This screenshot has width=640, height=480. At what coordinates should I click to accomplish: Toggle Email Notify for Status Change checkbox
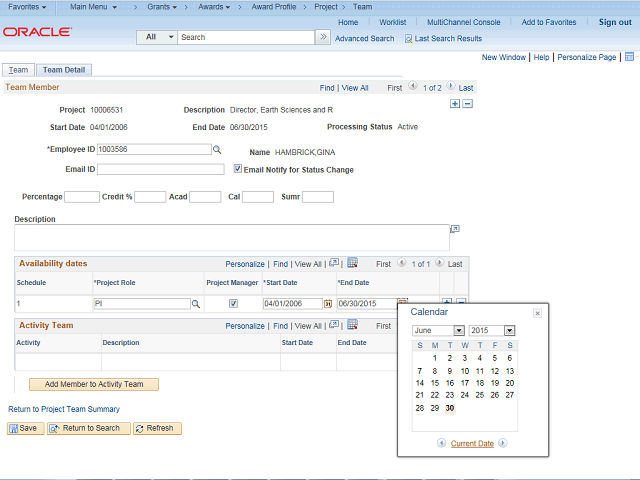238,169
